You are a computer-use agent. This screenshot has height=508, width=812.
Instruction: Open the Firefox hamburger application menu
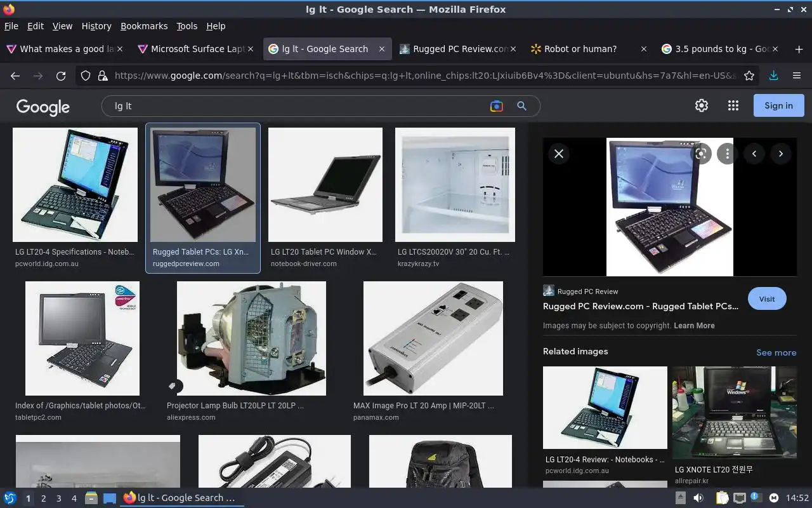[x=797, y=76]
